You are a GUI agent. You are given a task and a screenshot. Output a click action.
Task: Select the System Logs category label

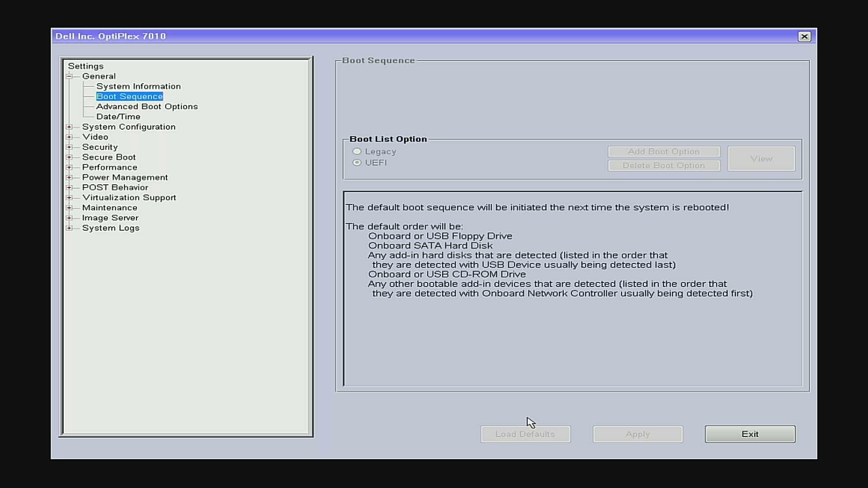pyautogui.click(x=110, y=228)
